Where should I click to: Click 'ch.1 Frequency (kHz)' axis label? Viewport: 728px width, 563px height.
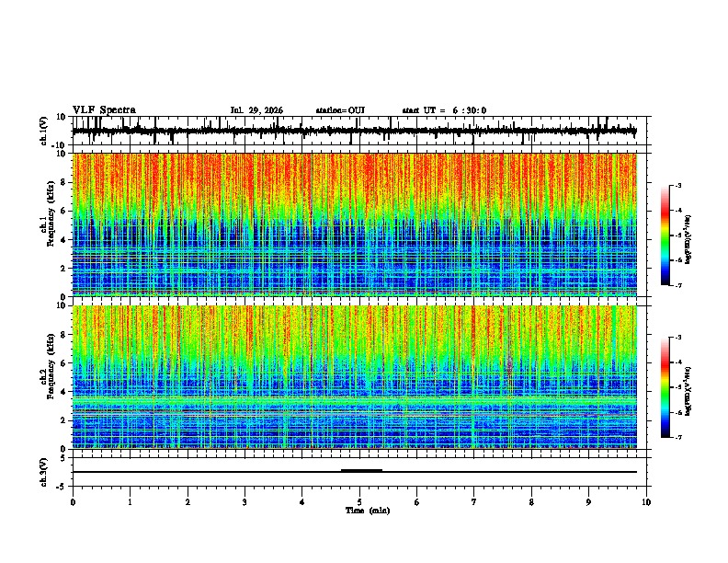(48, 213)
